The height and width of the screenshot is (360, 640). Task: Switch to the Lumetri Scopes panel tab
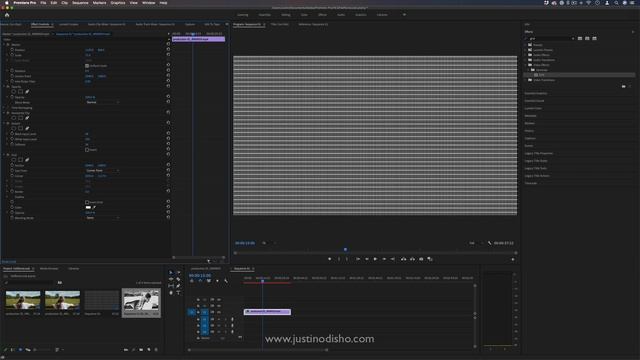(69, 24)
